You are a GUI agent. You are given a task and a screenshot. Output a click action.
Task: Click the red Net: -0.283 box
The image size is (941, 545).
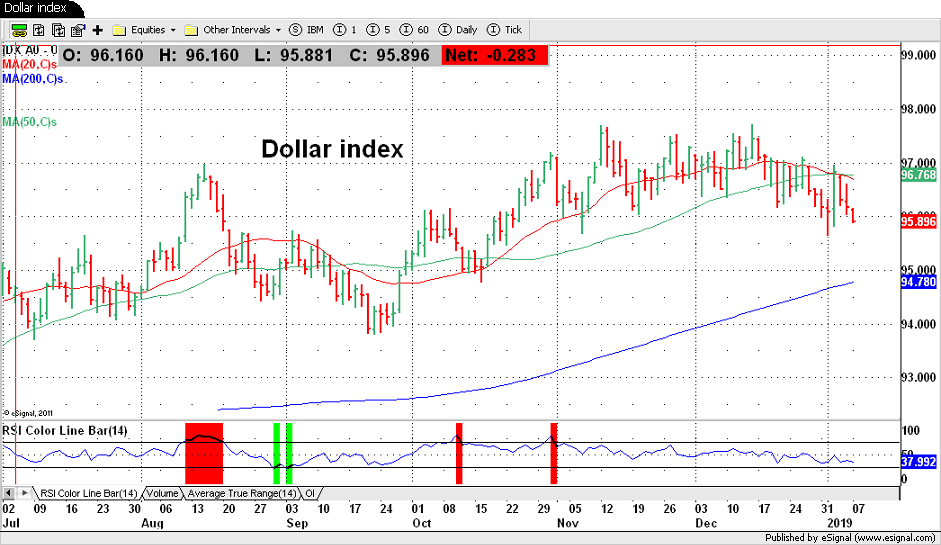[x=495, y=55]
